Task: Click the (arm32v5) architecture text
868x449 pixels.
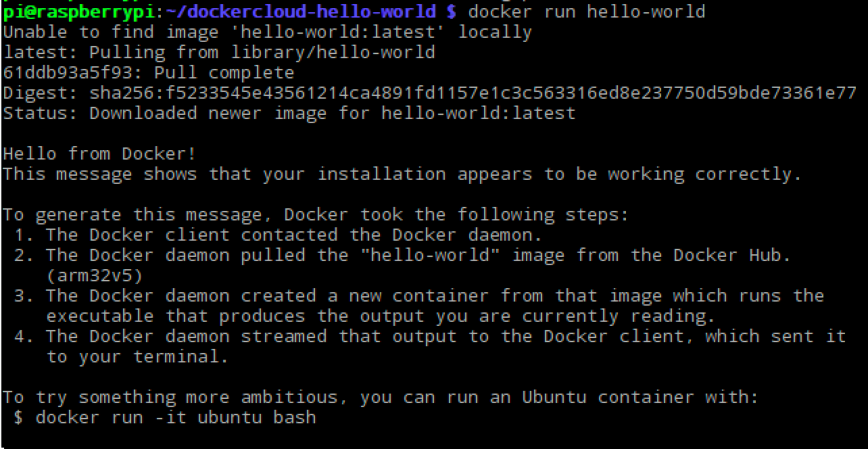Action: pos(94,276)
